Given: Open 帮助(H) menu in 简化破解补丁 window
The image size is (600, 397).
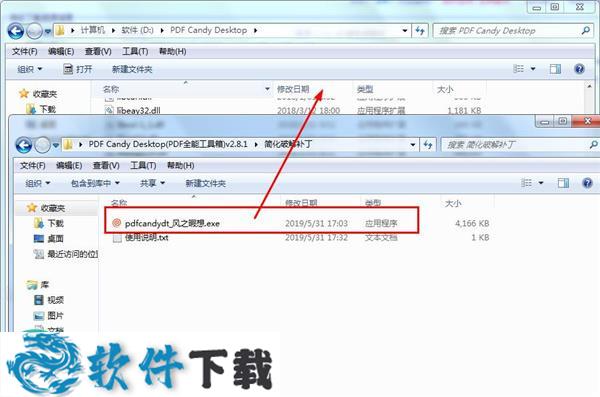Looking at the screenshot, I should pos(181,165).
